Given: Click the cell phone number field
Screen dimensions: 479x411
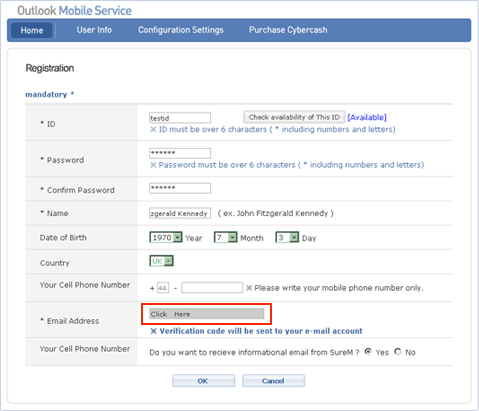Looking at the screenshot, I should [212, 288].
